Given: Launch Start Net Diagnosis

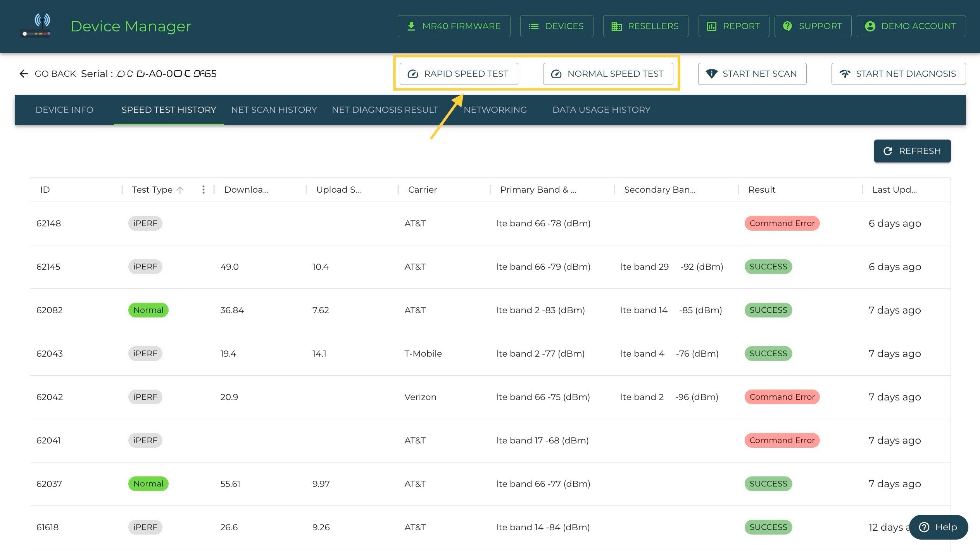Looking at the screenshot, I should (x=898, y=74).
